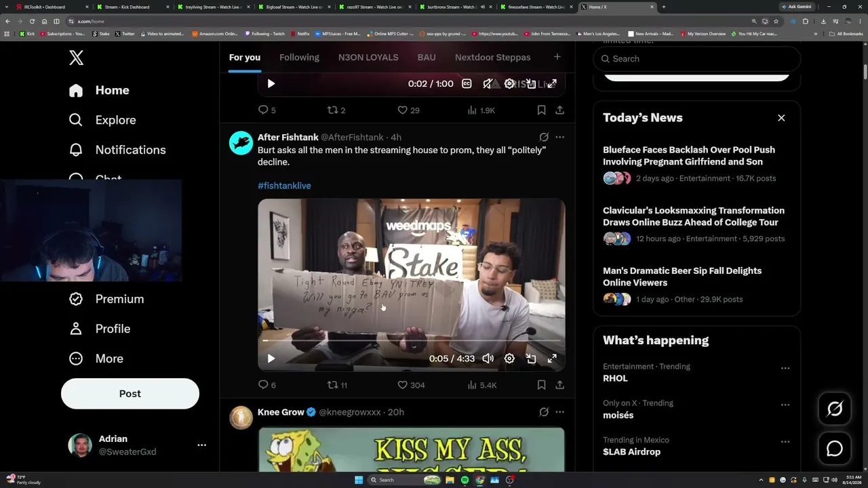The width and height of the screenshot is (868, 488).
Task: Repost the post with 2 reposts
Action: tap(336, 110)
